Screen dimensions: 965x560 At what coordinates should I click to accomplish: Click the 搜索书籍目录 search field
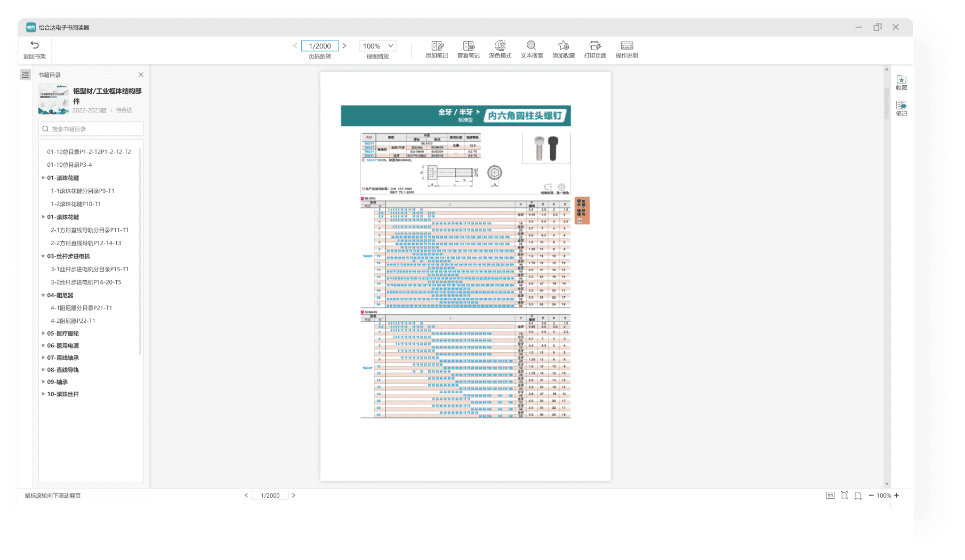pyautogui.click(x=91, y=129)
